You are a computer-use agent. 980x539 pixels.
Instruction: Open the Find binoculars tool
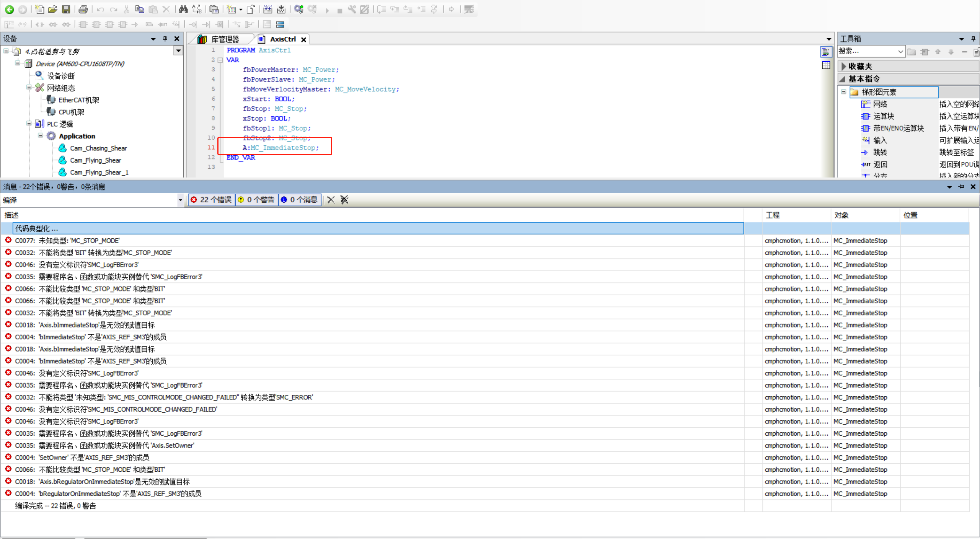point(183,9)
